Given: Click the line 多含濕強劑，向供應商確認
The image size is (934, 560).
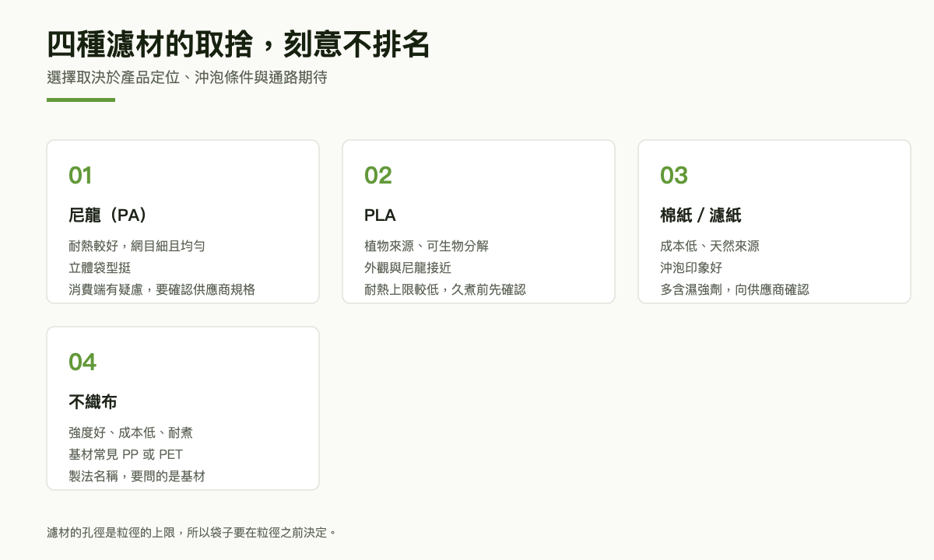Looking at the screenshot, I should pos(735,289).
